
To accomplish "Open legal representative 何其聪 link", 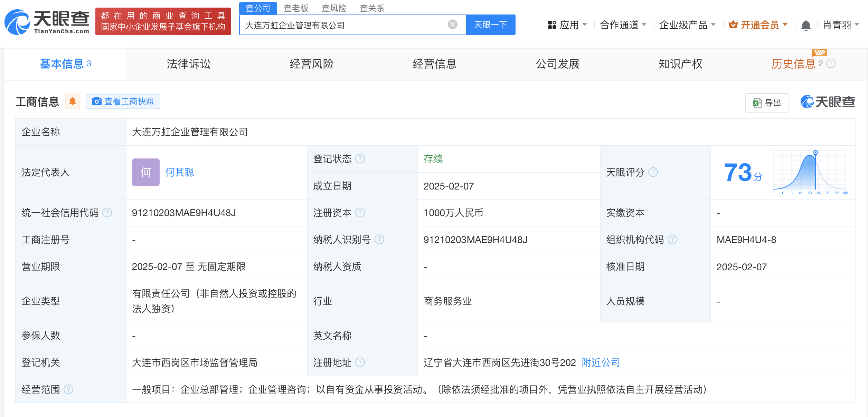I will pyautogui.click(x=180, y=172).
